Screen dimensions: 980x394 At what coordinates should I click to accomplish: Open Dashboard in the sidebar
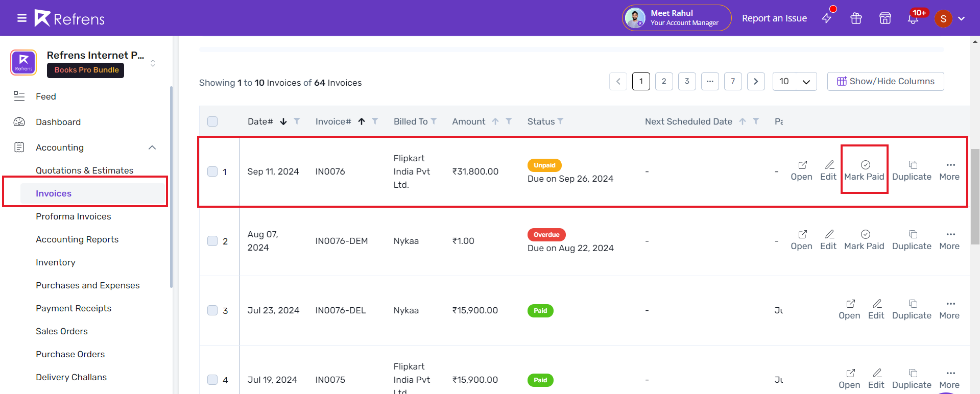coord(58,122)
